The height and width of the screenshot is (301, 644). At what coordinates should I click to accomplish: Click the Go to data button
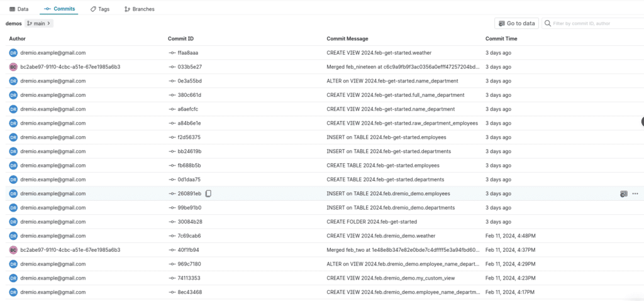(517, 23)
